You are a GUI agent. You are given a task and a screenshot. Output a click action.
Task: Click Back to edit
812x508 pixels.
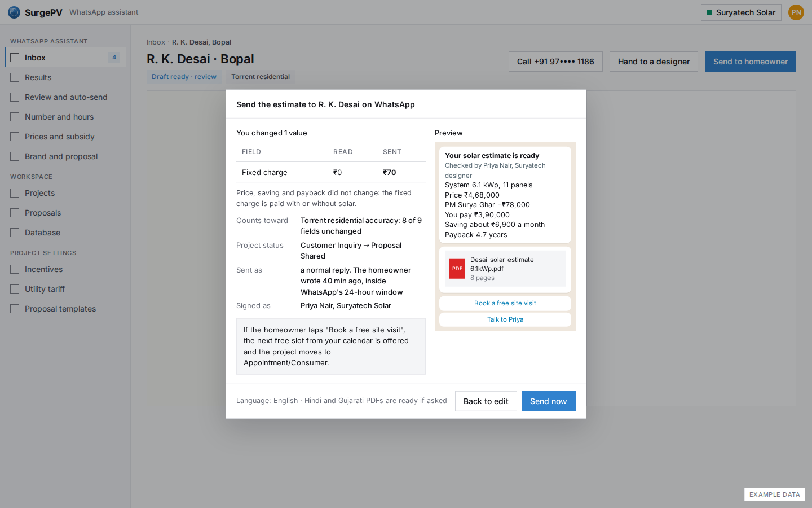[x=486, y=401]
